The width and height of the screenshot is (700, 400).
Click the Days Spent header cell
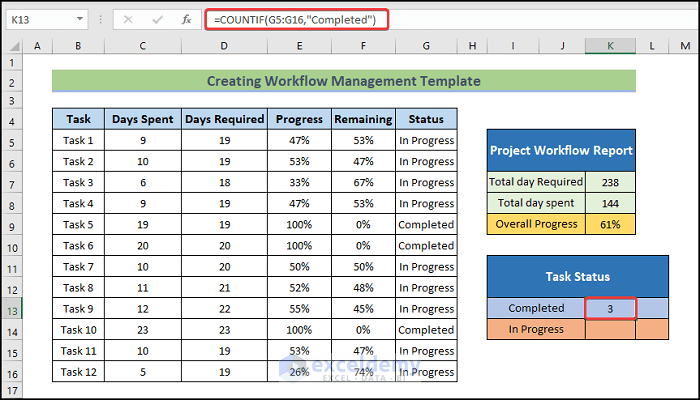click(x=143, y=119)
